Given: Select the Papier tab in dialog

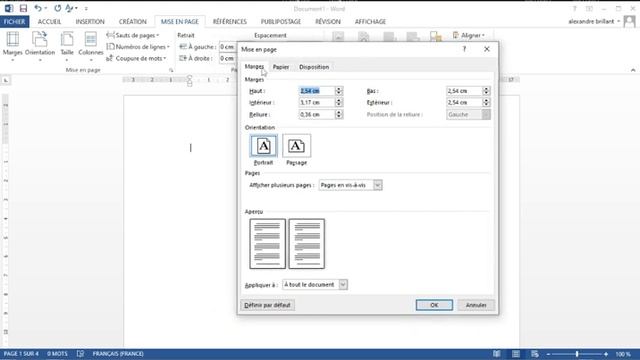Looking at the screenshot, I should pos(281,67).
